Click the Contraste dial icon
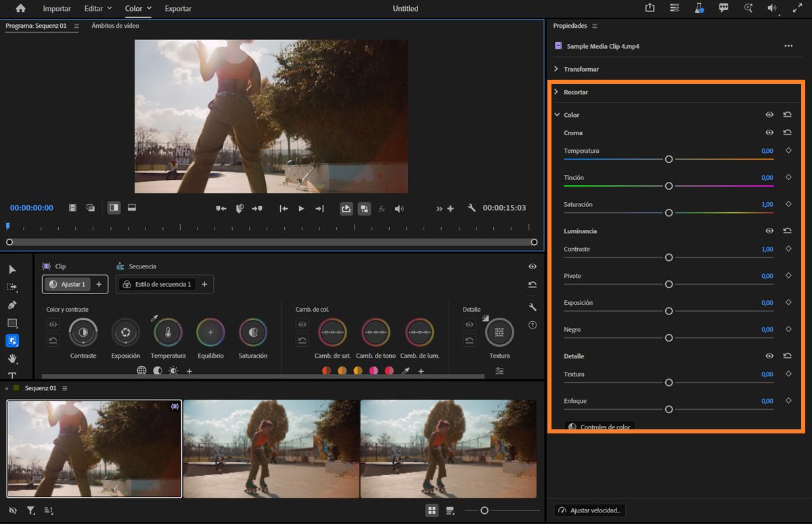Screen dimensions: 812x524 coord(83,332)
